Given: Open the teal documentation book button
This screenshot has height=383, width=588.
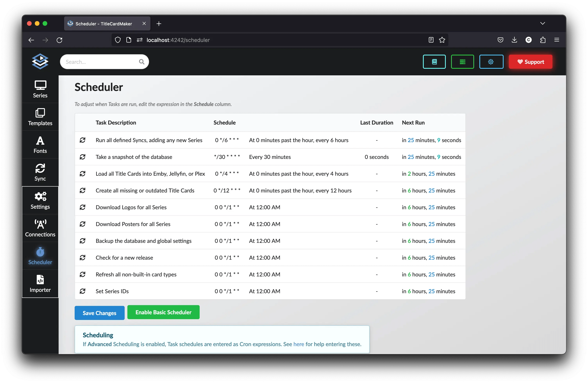Looking at the screenshot, I should click(434, 62).
